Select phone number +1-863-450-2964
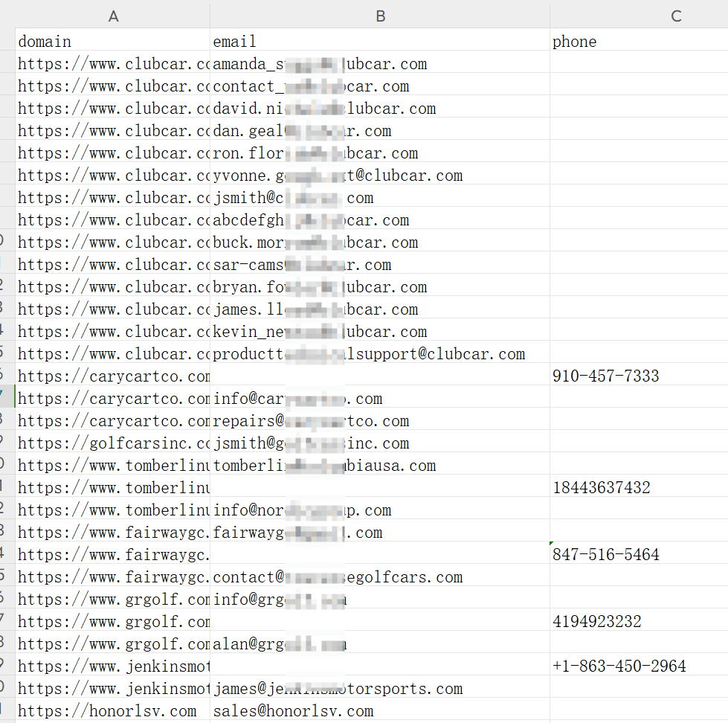Screen dimensions: 728x723 coord(639,666)
